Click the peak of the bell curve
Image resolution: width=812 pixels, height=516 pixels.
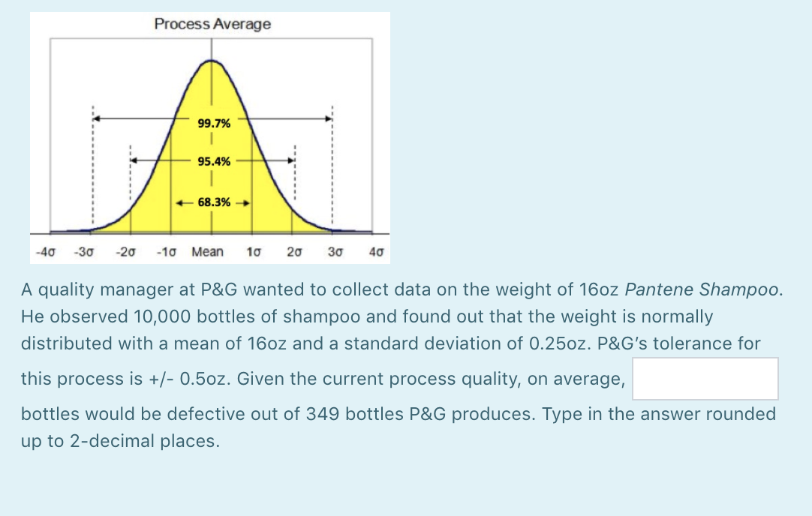click(210, 61)
